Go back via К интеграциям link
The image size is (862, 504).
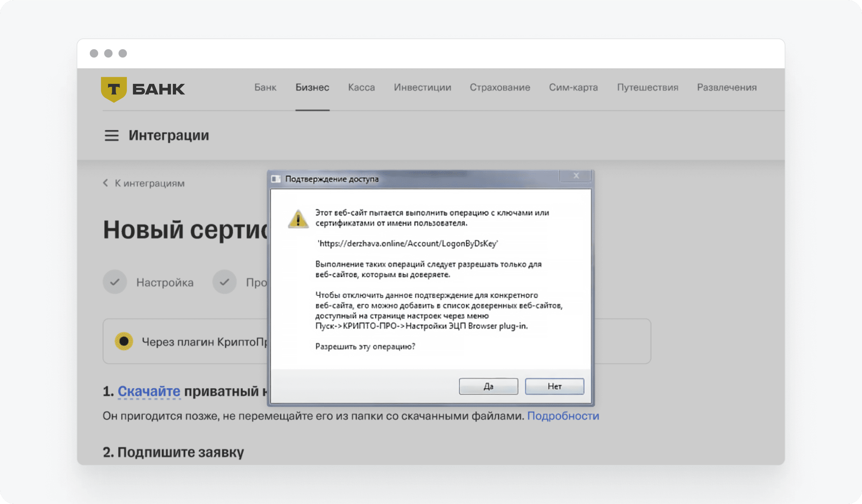pos(150,183)
